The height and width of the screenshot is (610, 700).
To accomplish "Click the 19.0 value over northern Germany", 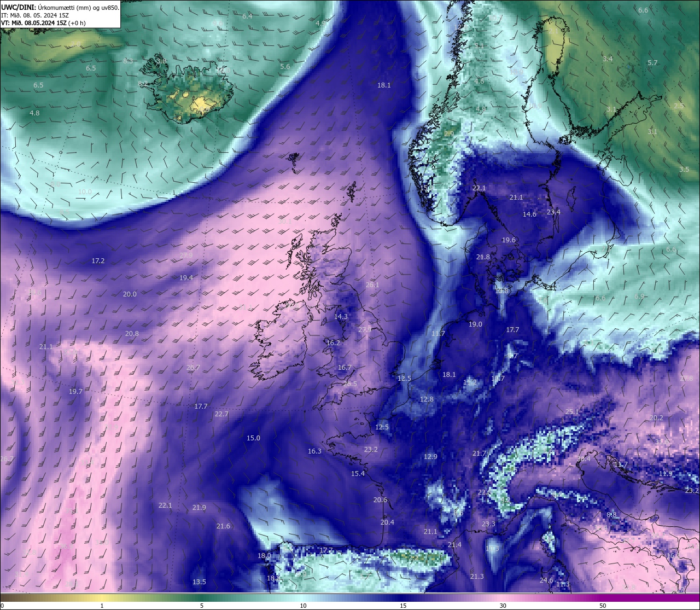I will [x=475, y=324].
